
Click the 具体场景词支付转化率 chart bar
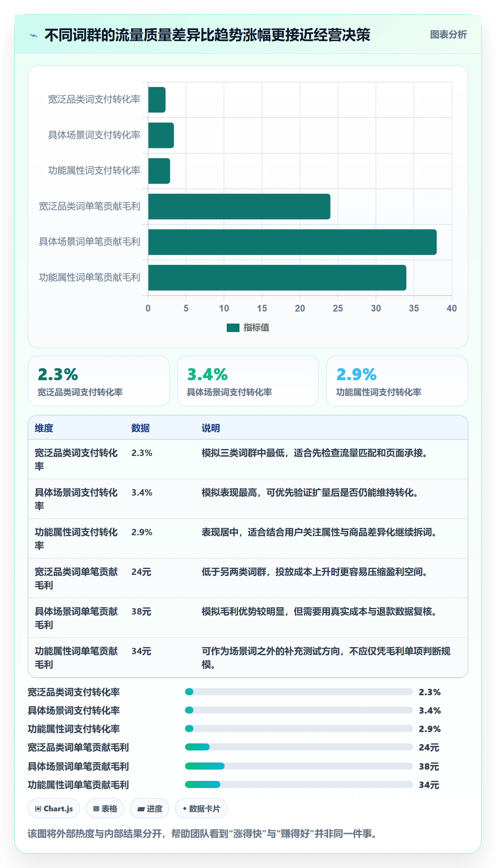[x=161, y=135]
